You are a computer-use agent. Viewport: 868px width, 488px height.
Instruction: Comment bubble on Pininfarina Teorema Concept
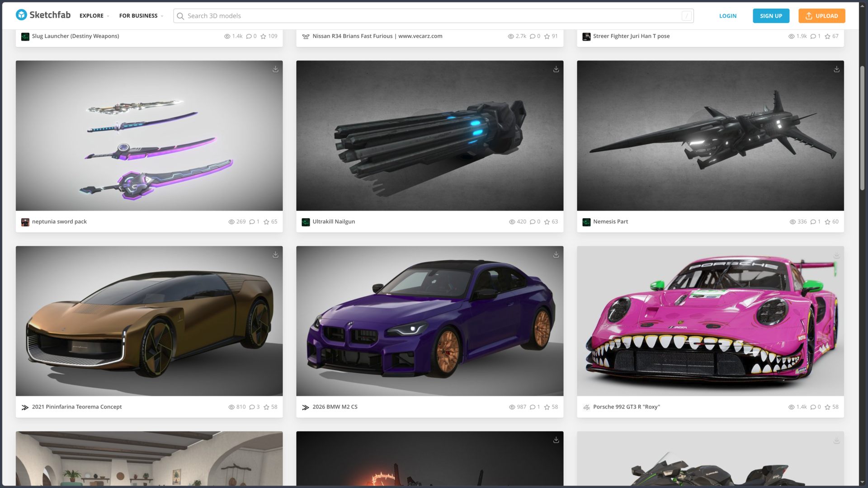pos(252,407)
